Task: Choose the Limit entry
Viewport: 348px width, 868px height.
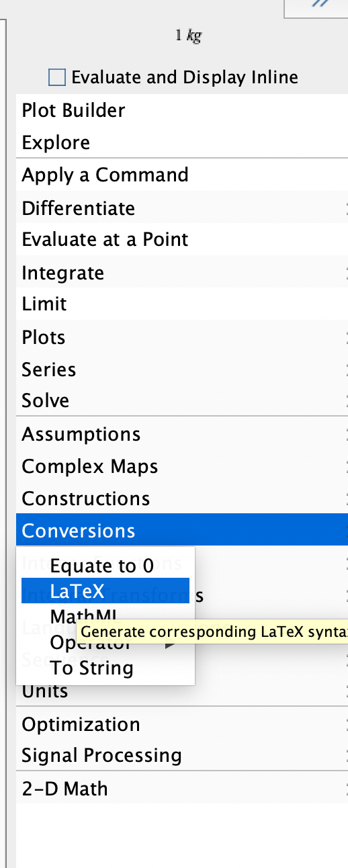Action: [182, 304]
